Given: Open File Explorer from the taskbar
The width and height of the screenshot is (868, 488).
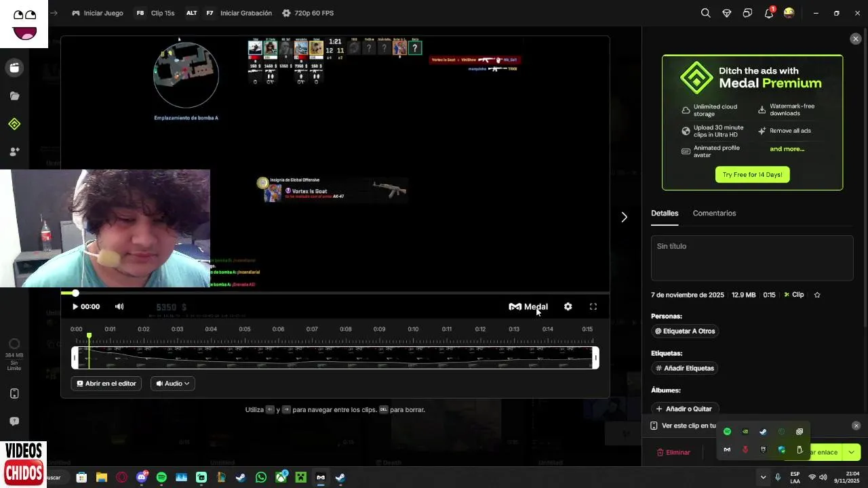Looking at the screenshot, I should [102, 477].
